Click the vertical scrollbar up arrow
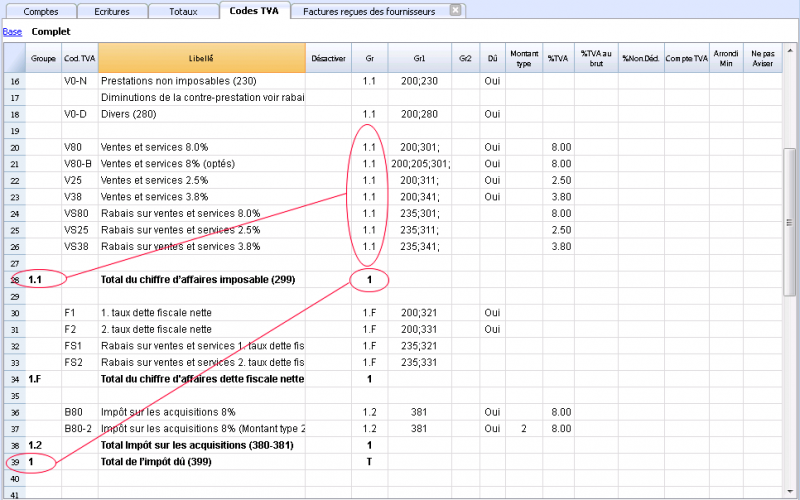The height and width of the screenshot is (500, 800). (790, 51)
